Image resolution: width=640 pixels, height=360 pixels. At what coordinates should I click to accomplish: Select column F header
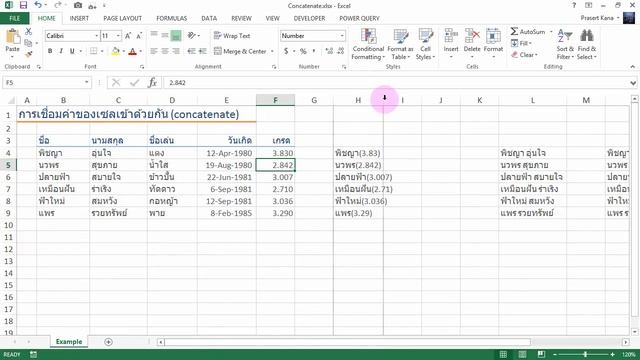coord(276,100)
